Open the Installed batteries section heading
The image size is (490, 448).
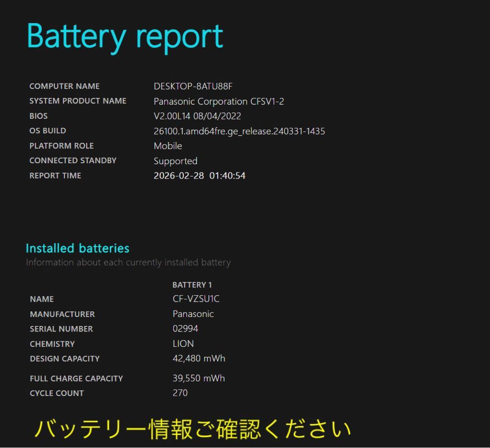coord(78,248)
